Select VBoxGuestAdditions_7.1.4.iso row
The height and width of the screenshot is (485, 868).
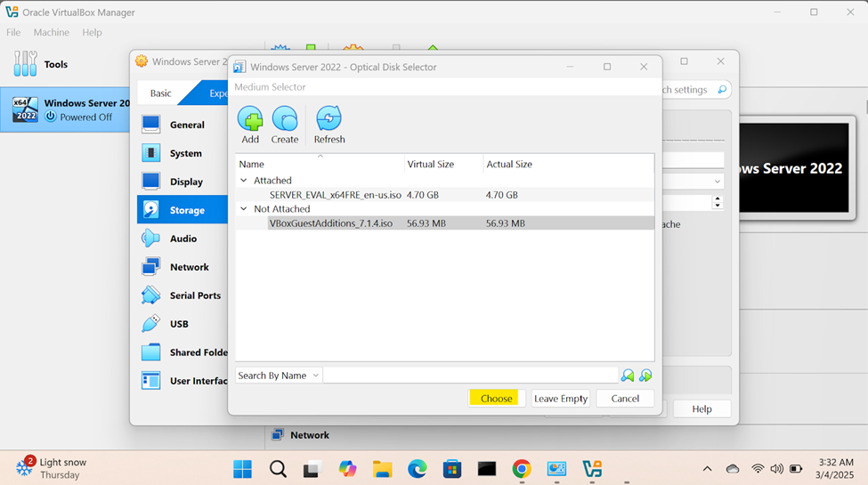point(444,223)
